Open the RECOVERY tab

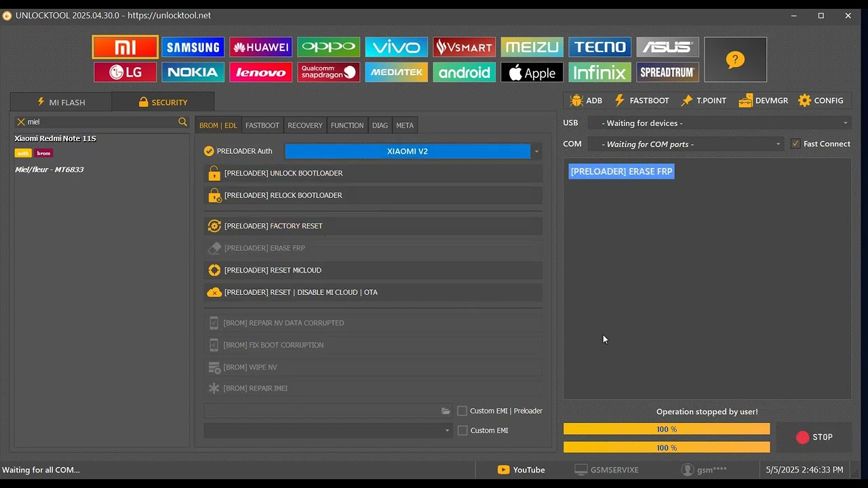pyautogui.click(x=305, y=125)
